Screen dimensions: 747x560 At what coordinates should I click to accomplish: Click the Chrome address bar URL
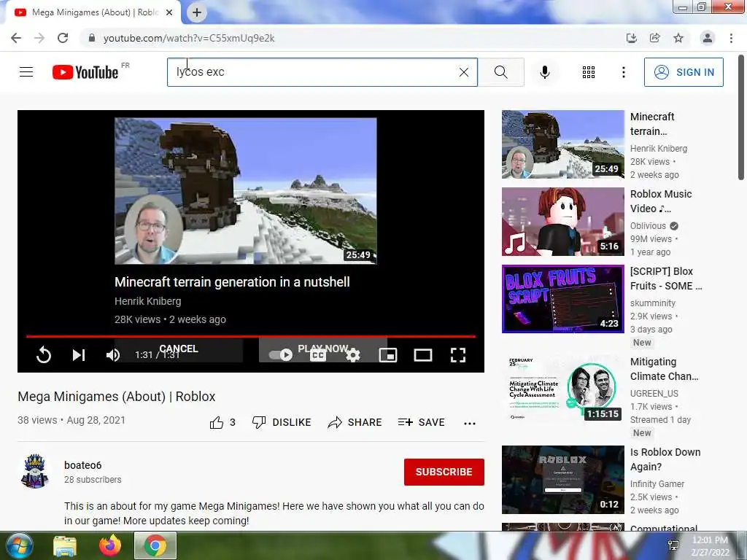coord(189,38)
